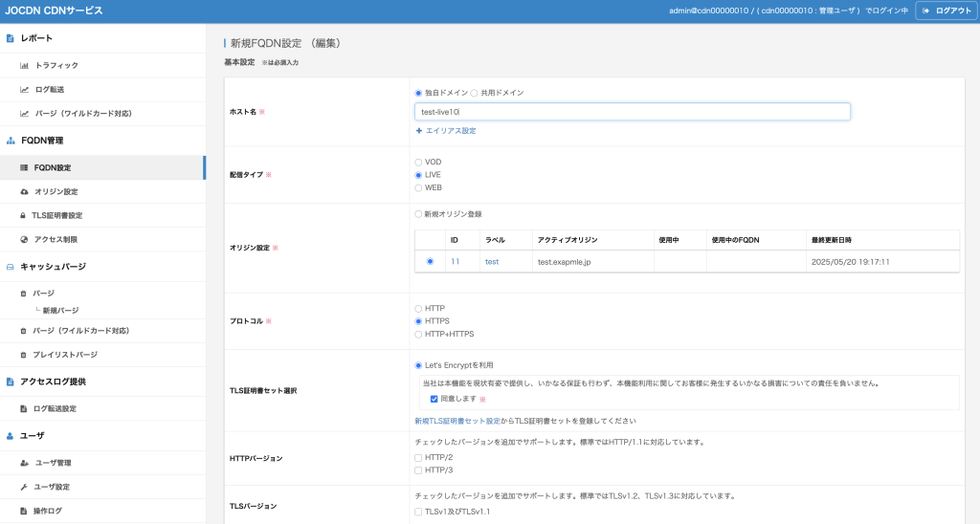
Task: Choose WEB delivery type
Action: coord(418,188)
